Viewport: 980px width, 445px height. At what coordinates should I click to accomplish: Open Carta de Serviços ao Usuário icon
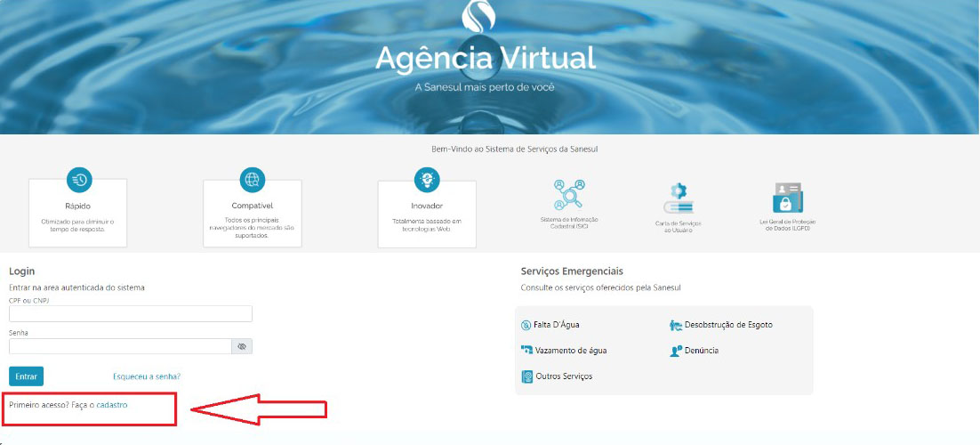tap(678, 198)
